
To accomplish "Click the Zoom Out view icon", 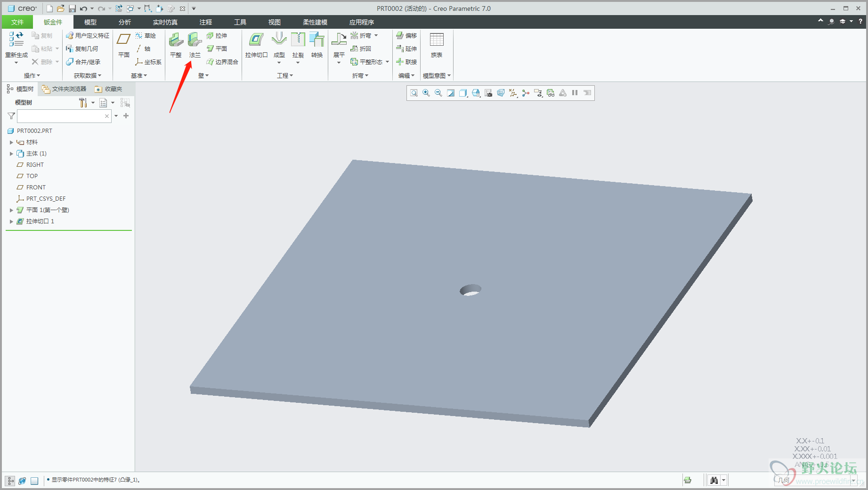I will [438, 93].
